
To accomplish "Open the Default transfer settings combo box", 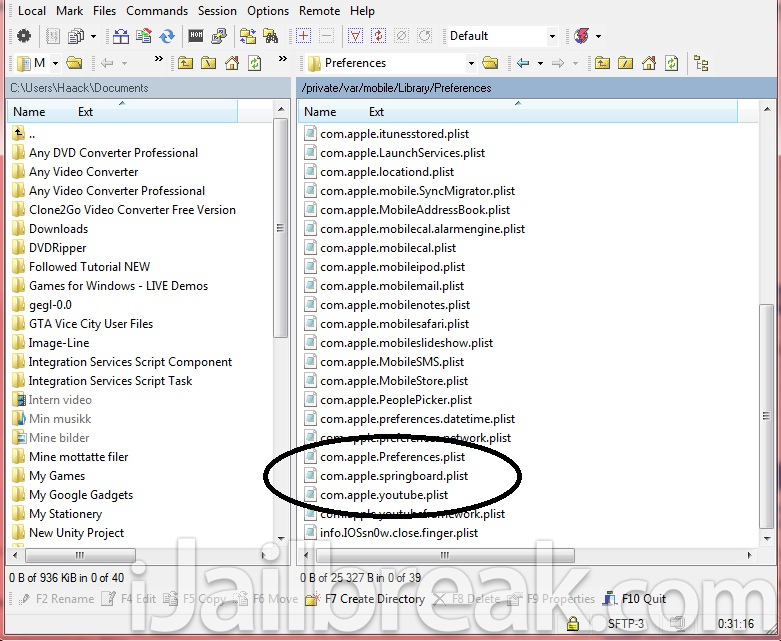I will [502, 36].
